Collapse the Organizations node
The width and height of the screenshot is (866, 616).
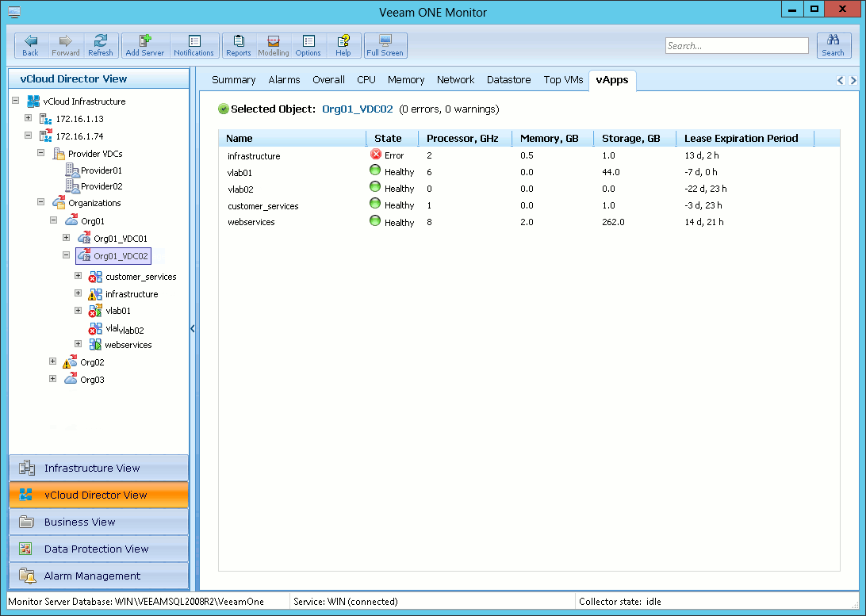pyautogui.click(x=41, y=202)
